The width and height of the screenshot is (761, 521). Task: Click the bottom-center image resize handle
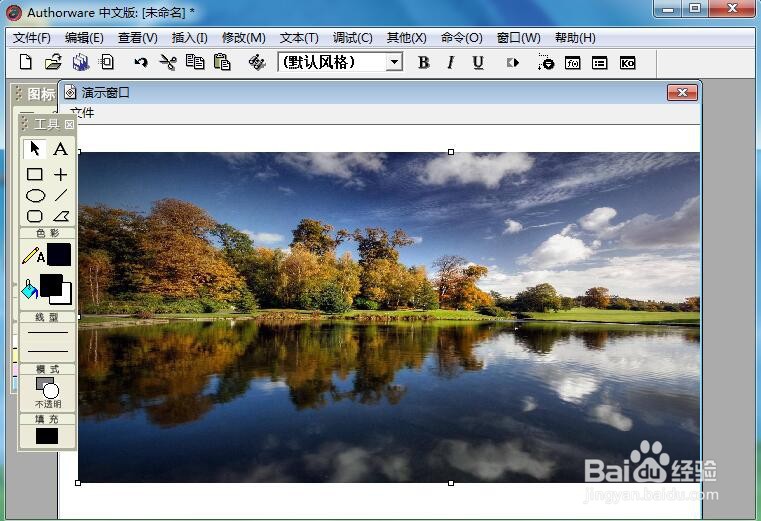(451, 483)
